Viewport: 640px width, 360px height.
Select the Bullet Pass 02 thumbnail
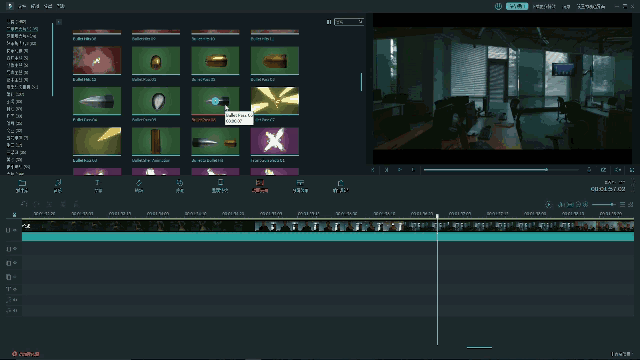point(215,60)
